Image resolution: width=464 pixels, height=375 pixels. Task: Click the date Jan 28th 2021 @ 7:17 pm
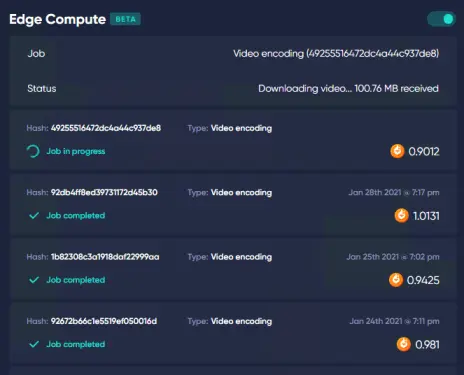[x=394, y=192]
